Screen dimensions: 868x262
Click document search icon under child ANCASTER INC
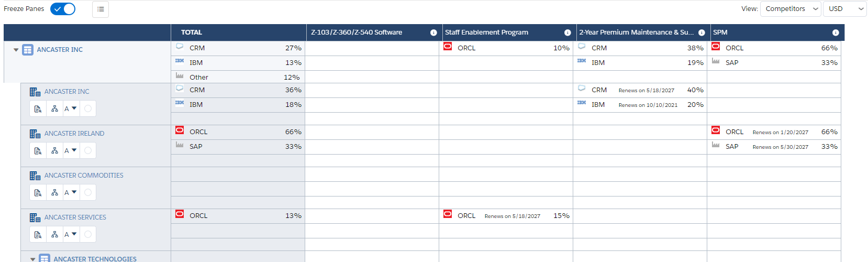[38, 109]
